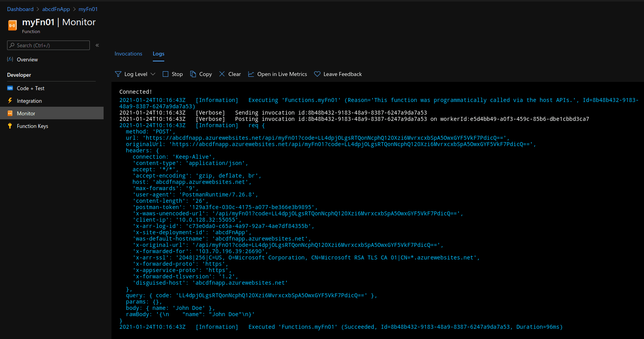Stop the log streaming
This screenshot has height=339, width=644.
click(x=173, y=74)
